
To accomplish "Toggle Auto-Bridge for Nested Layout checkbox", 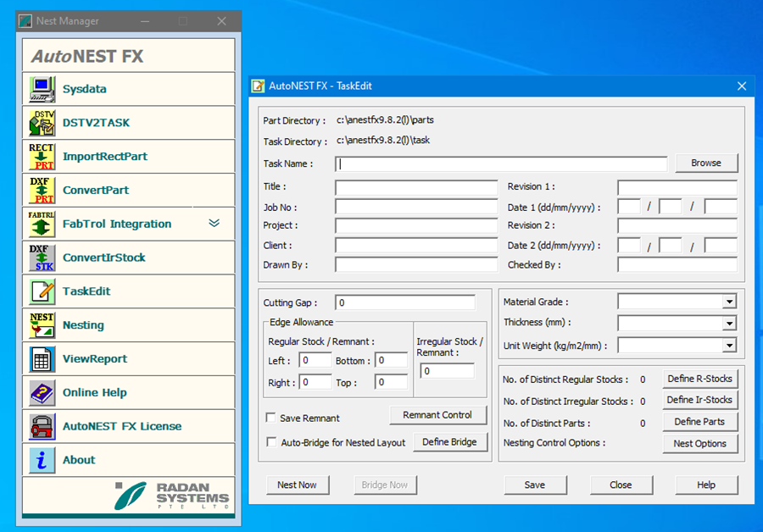I will pos(271,442).
